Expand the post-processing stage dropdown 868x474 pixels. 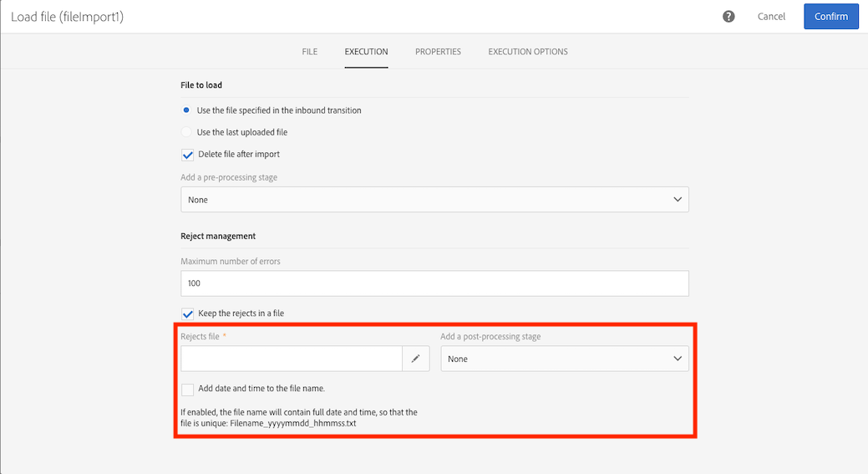point(565,359)
